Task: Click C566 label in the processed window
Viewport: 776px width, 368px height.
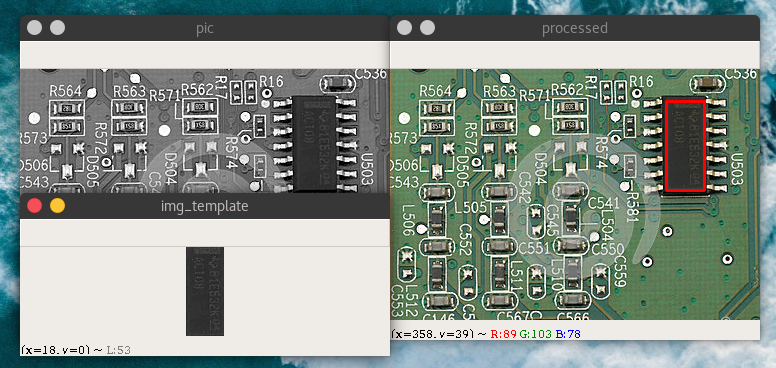Action: [x=574, y=316]
